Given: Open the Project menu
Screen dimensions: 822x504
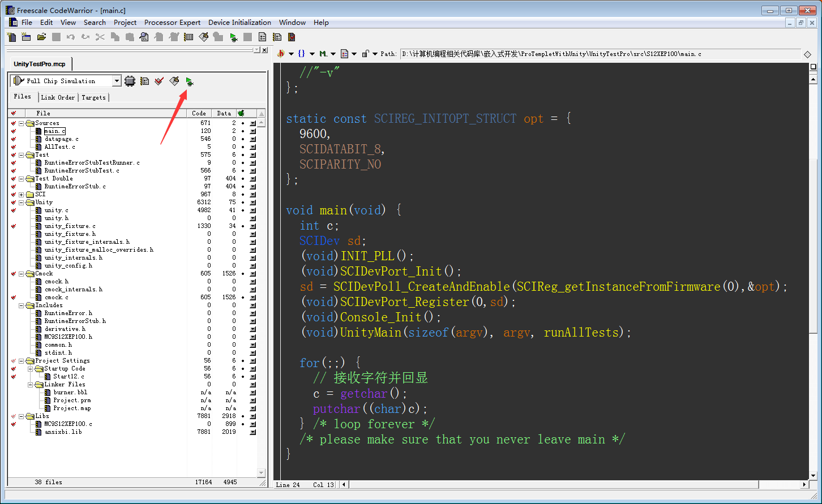Looking at the screenshot, I should coord(125,23).
